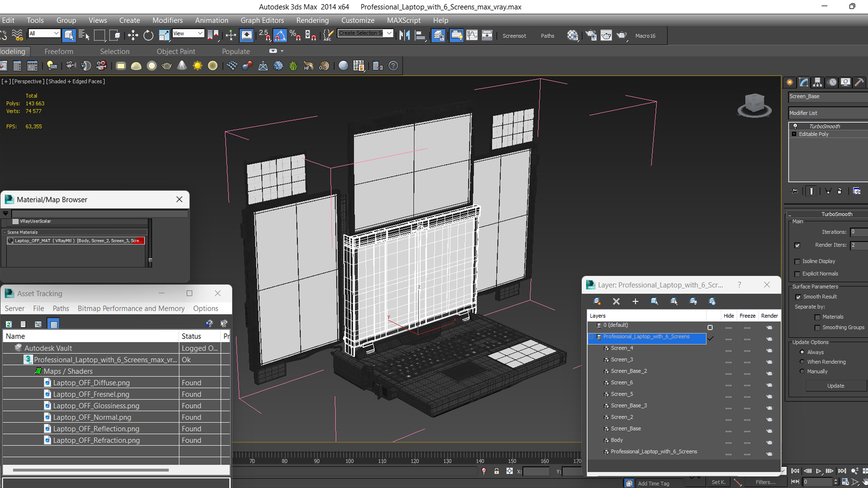Open Render Setup teapot icon

(x=591, y=35)
